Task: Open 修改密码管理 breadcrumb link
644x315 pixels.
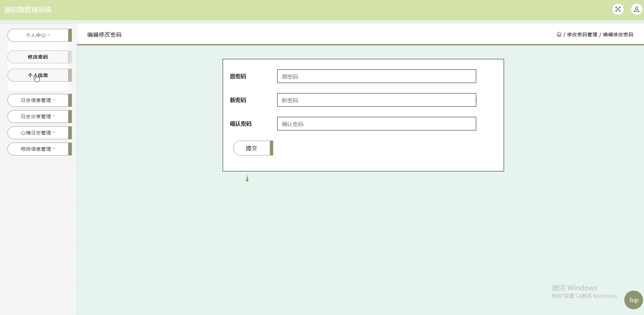Action: 582,35
